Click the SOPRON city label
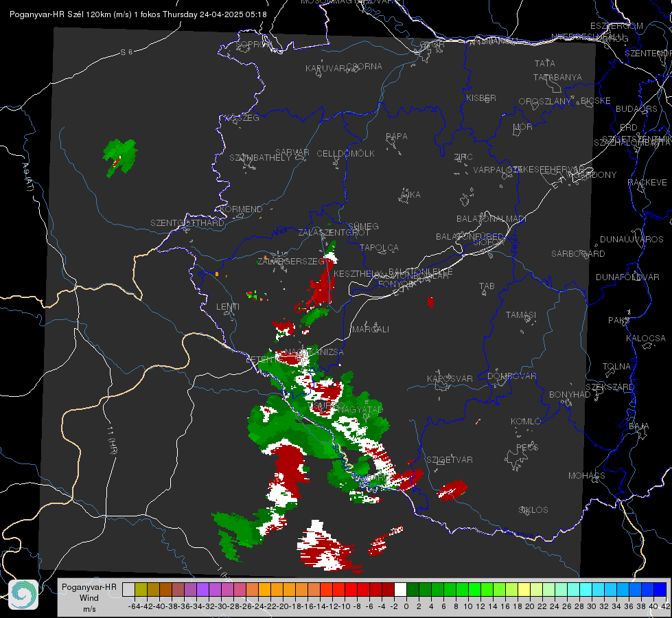Image resolution: width=672 pixels, height=618 pixels. (x=253, y=44)
